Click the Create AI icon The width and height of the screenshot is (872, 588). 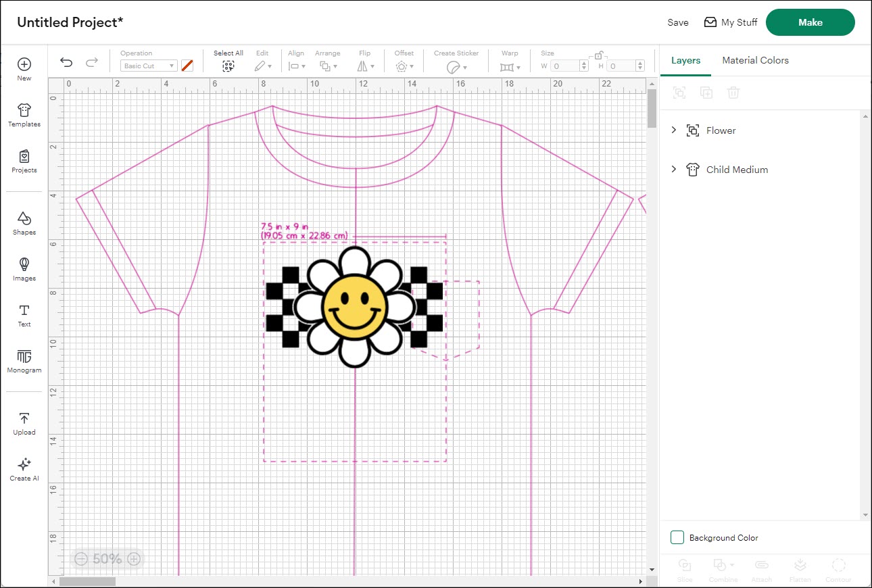pos(24,468)
